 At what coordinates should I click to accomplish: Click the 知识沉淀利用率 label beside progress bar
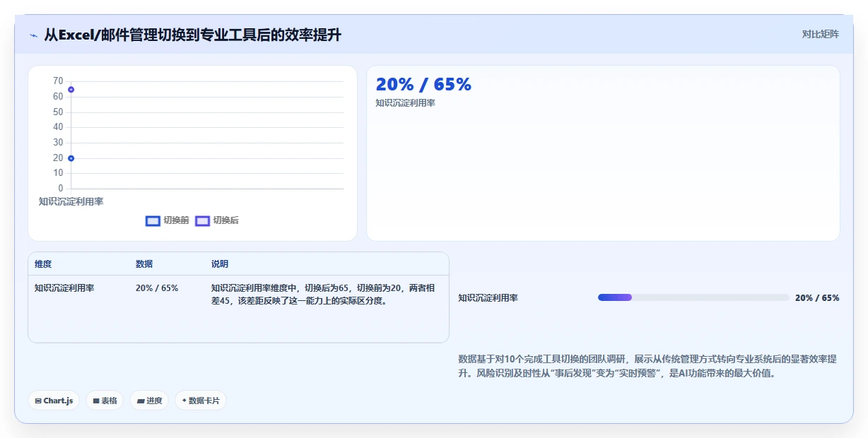[488, 298]
